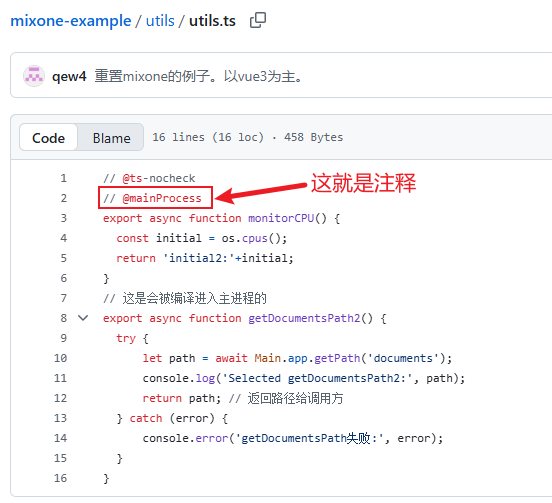Click the '// @ts-nocheck' comment
This screenshot has width=552, height=503.
point(149,178)
